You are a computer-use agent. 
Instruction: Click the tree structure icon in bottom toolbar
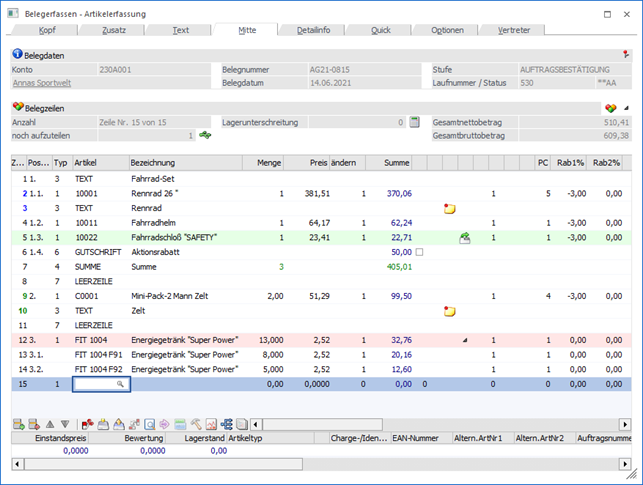coord(227,424)
